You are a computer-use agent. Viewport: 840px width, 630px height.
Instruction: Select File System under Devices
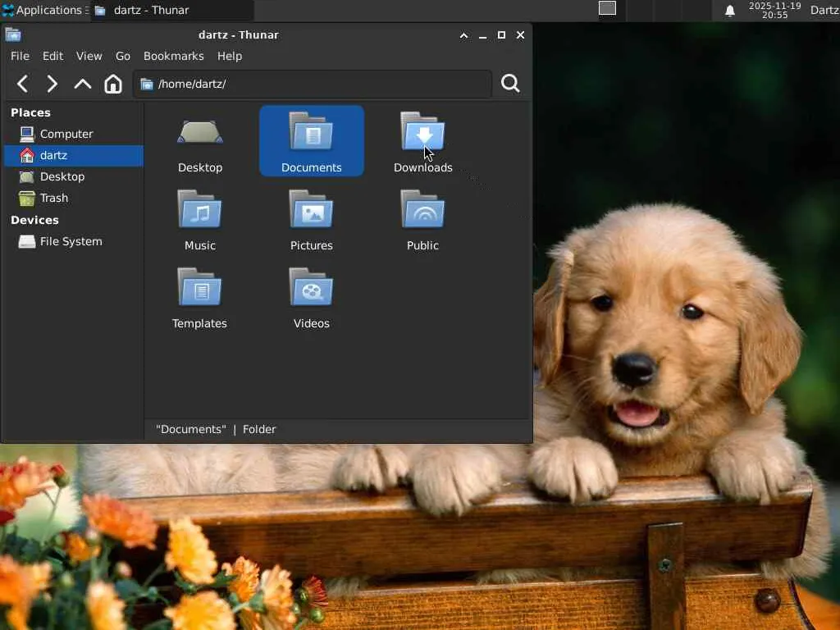click(71, 241)
